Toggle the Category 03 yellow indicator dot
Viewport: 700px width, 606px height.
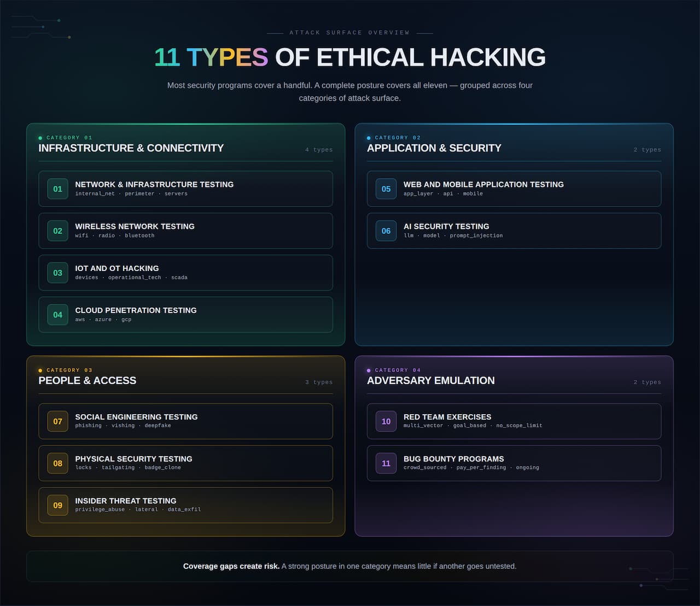(x=39, y=370)
